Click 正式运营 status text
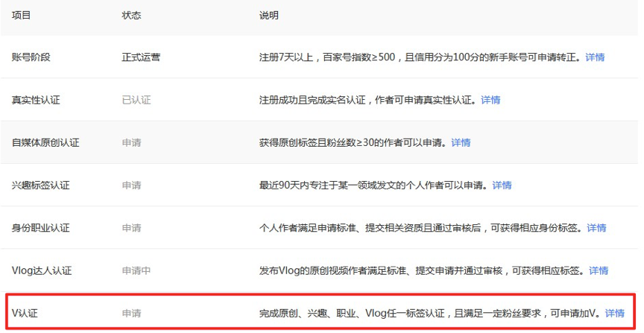 (x=141, y=57)
